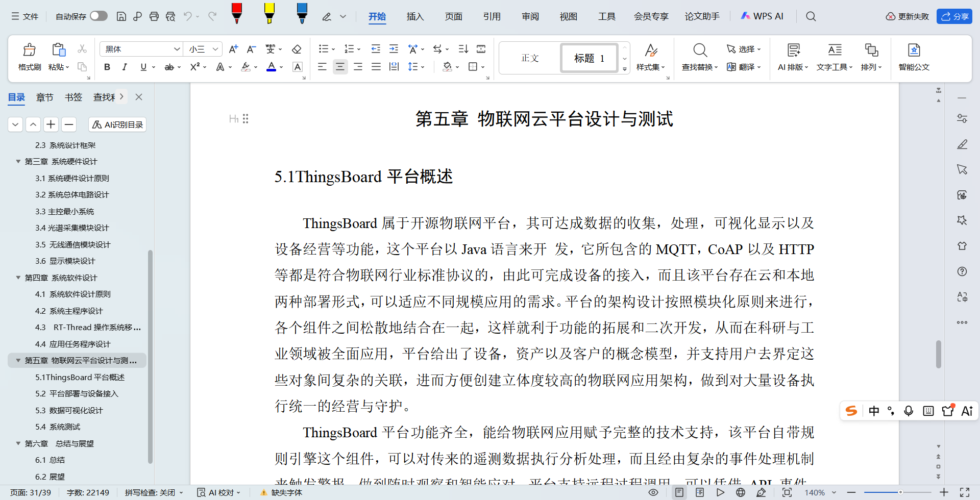Viewport: 980px width, 500px height.
Task: Click the increase indent icon
Action: click(x=394, y=49)
